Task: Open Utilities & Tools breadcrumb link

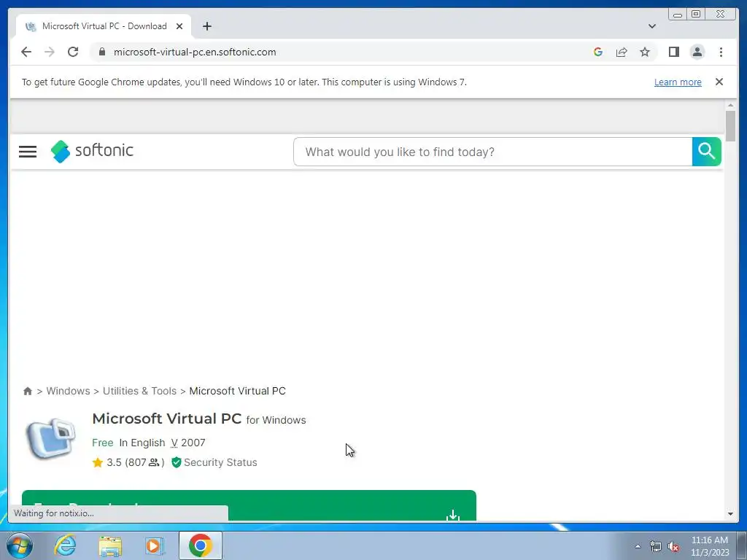Action: [139, 391]
